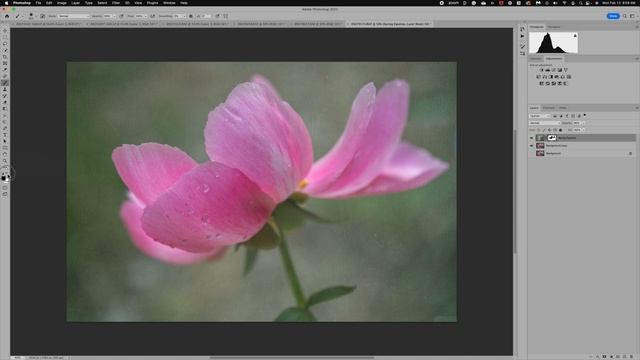
Task: Select the Eyedropper tool
Action: coord(5,70)
